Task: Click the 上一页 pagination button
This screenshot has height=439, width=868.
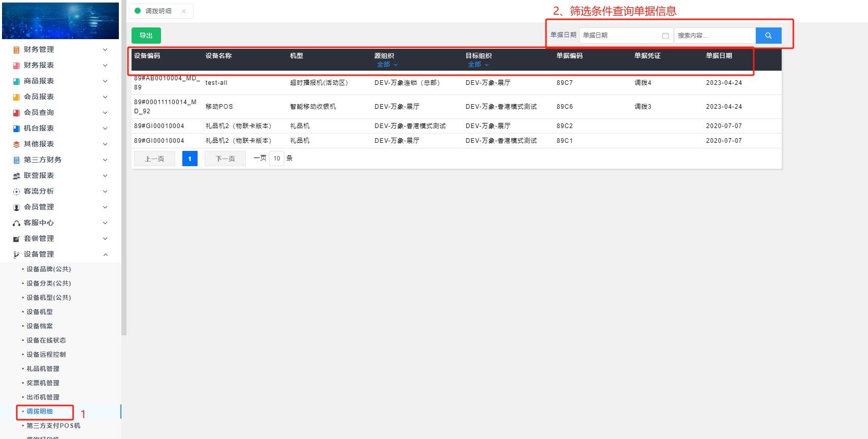Action: 154,159
